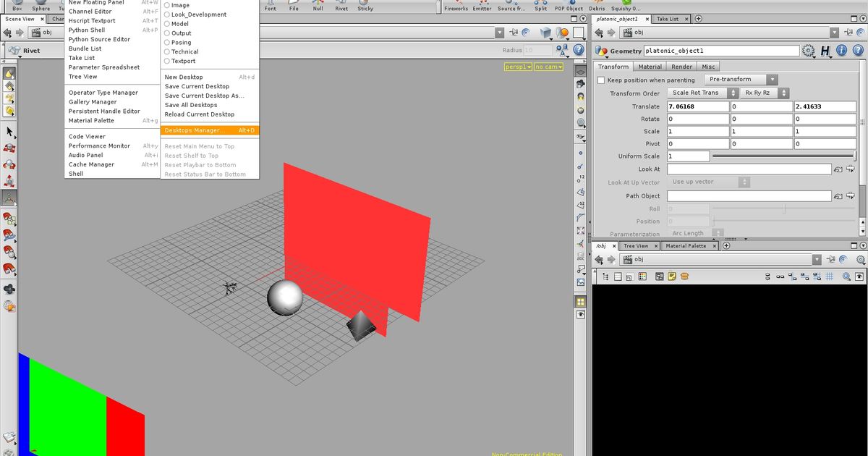Click the Emitter shelf tool
This screenshot has width=868, height=456.
click(x=482, y=5)
